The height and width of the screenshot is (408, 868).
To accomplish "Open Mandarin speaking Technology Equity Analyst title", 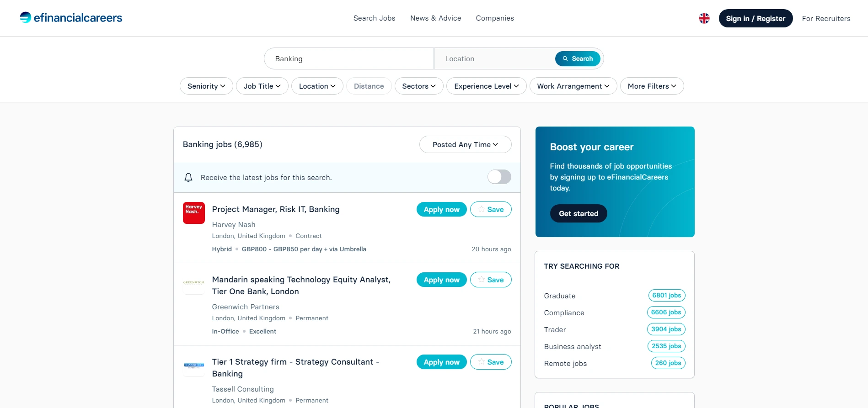I will tap(301, 286).
